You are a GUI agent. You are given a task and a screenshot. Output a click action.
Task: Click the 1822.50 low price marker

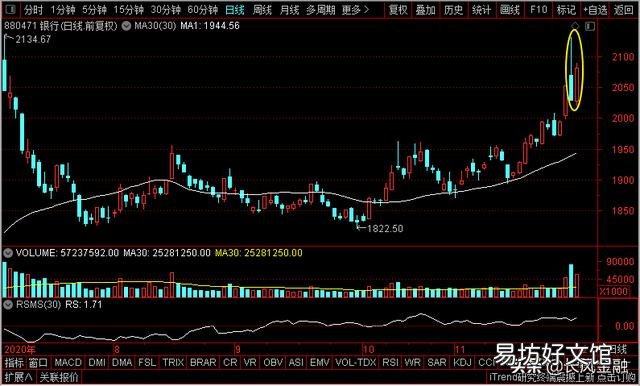(385, 228)
